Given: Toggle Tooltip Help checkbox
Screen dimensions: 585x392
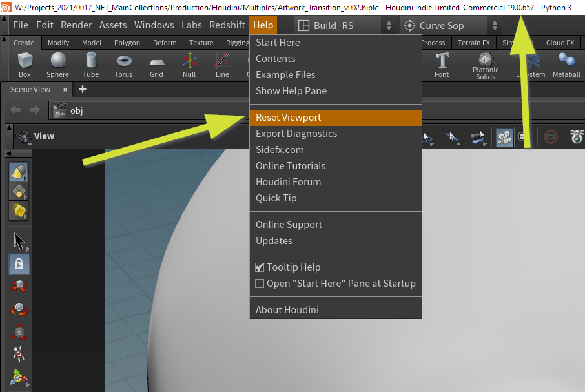Looking at the screenshot, I should tap(260, 267).
